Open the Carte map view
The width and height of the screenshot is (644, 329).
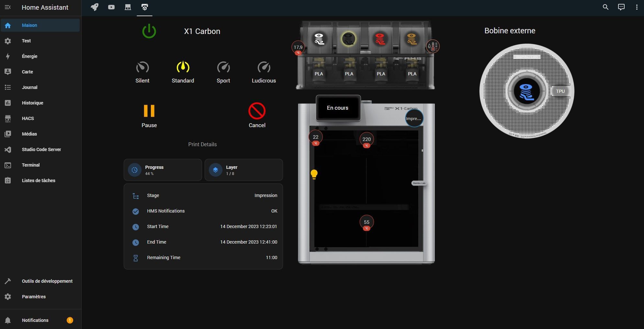coord(40,72)
